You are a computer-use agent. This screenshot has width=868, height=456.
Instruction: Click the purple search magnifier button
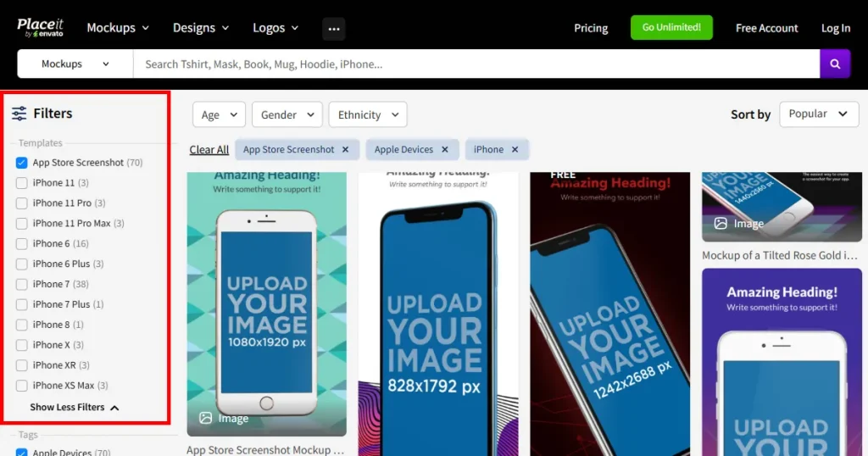pos(835,64)
